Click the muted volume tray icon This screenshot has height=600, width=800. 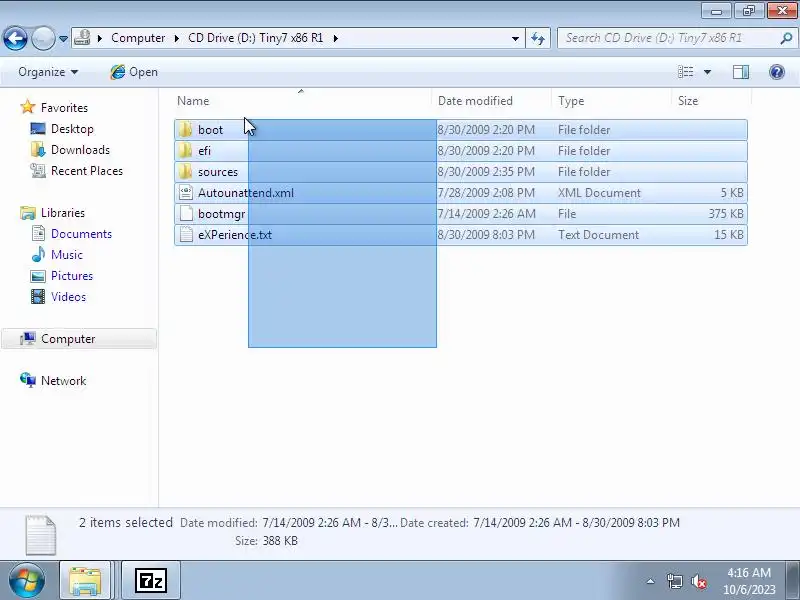pos(698,581)
